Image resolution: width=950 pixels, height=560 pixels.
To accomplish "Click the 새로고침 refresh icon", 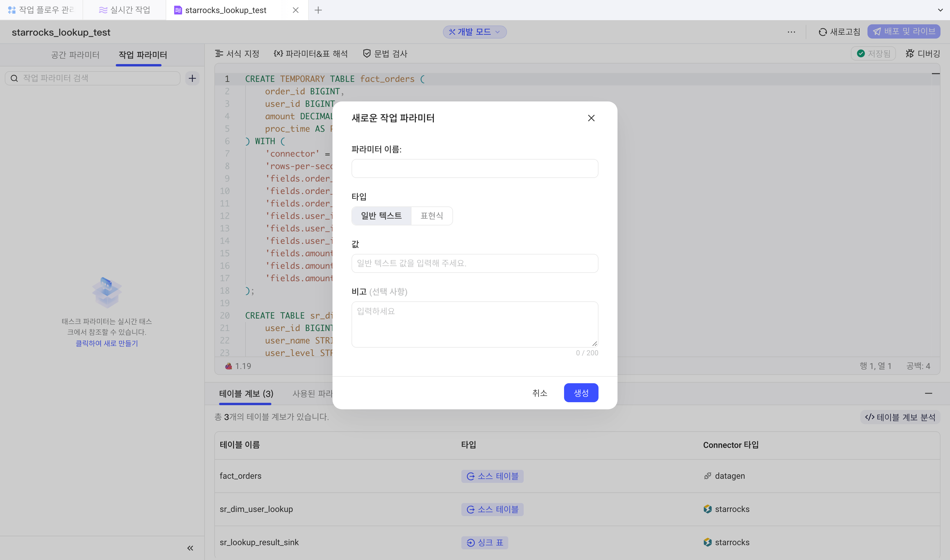I will point(822,32).
